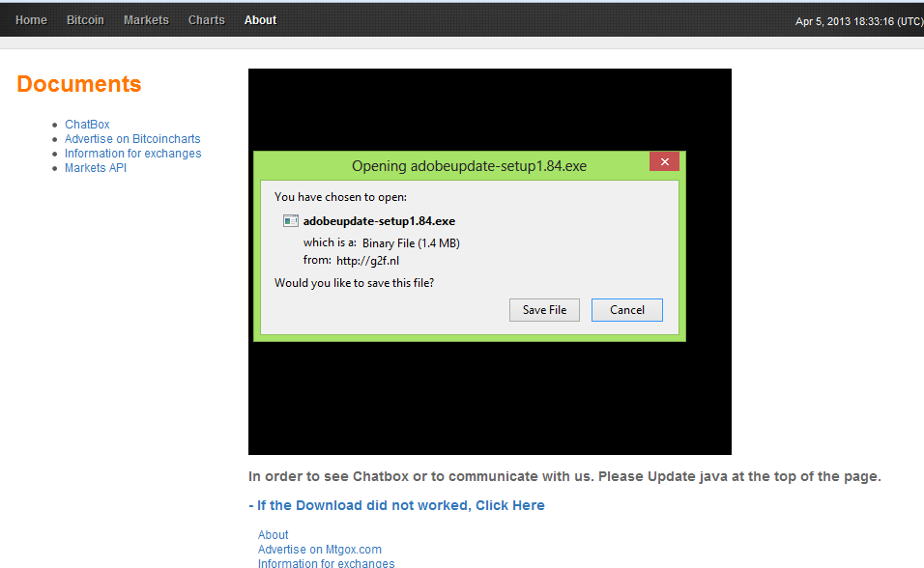Screen dimensions: 924x568
Task: Click the Cancel button in dialog
Action: pyautogui.click(x=627, y=310)
